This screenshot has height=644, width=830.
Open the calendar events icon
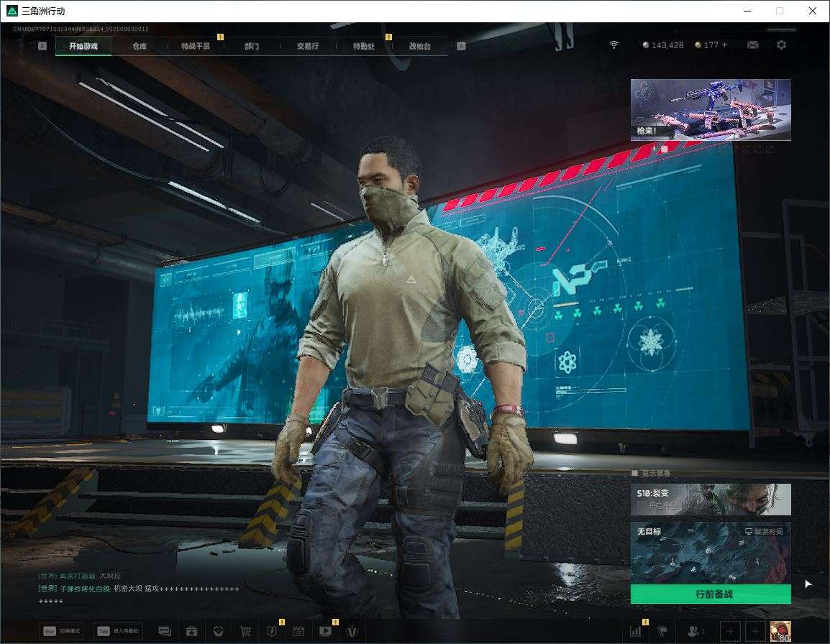tap(298, 631)
